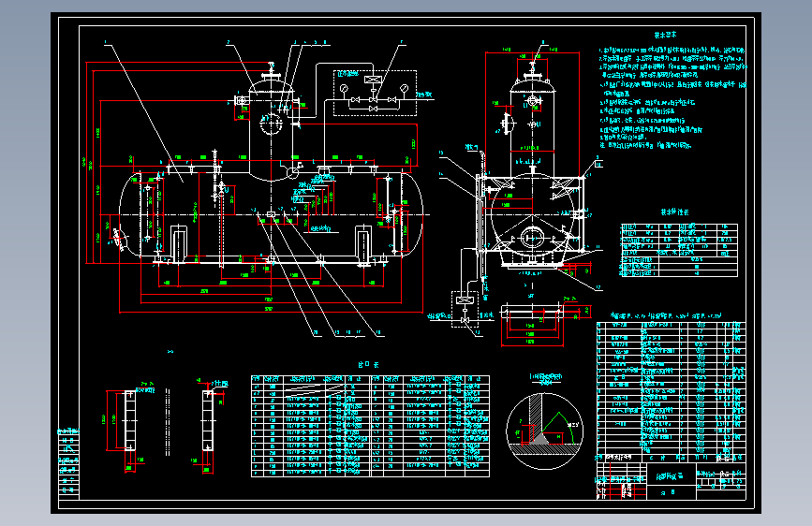Viewport: 812px width, 526px height.
Task: Select the saddle base plate detail under side view
Action: (532, 311)
